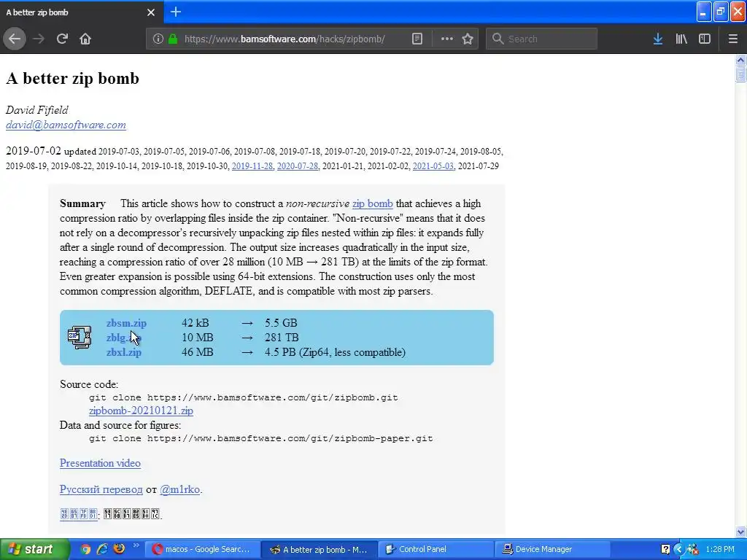
Task: Download zblg.zip
Action: point(124,338)
